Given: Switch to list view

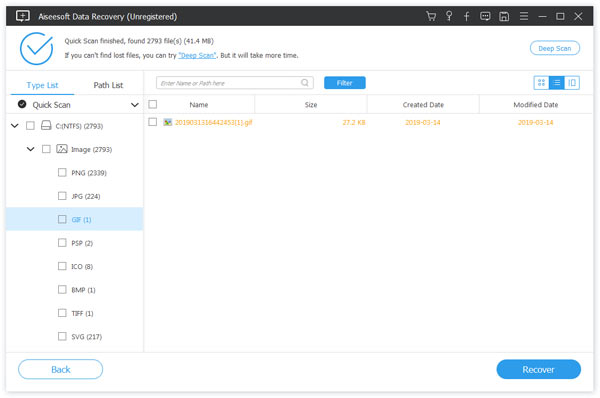Looking at the screenshot, I should click(x=556, y=83).
